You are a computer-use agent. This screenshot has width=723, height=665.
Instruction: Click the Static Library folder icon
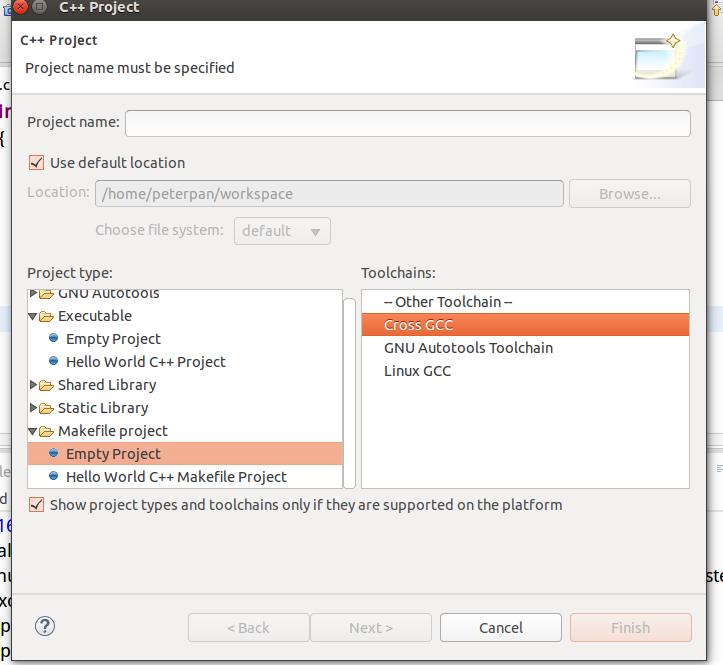tap(46, 408)
